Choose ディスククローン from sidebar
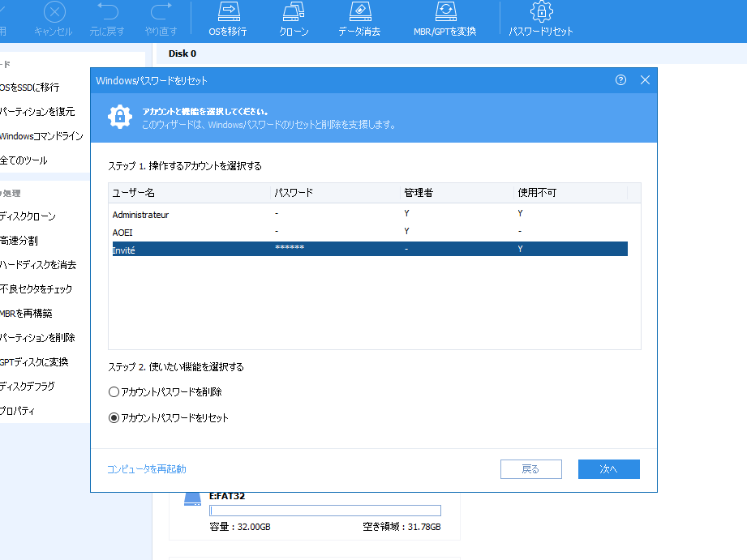This screenshot has height=560, width=747. tap(28, 216)
